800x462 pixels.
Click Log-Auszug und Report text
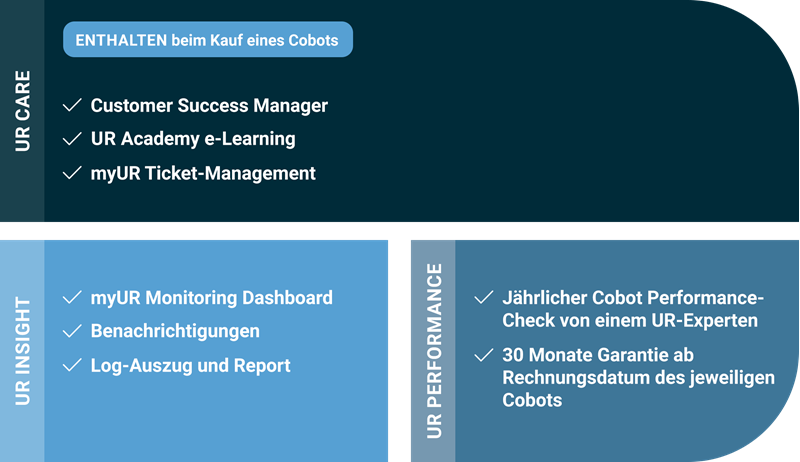click(190, 365)
